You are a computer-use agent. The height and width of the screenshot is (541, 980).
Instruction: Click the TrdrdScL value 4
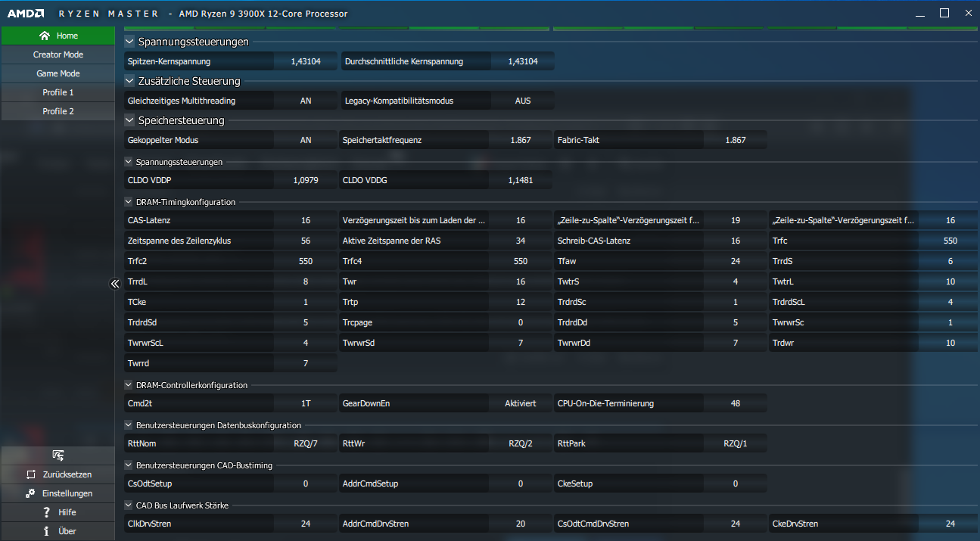coord(950,302)
